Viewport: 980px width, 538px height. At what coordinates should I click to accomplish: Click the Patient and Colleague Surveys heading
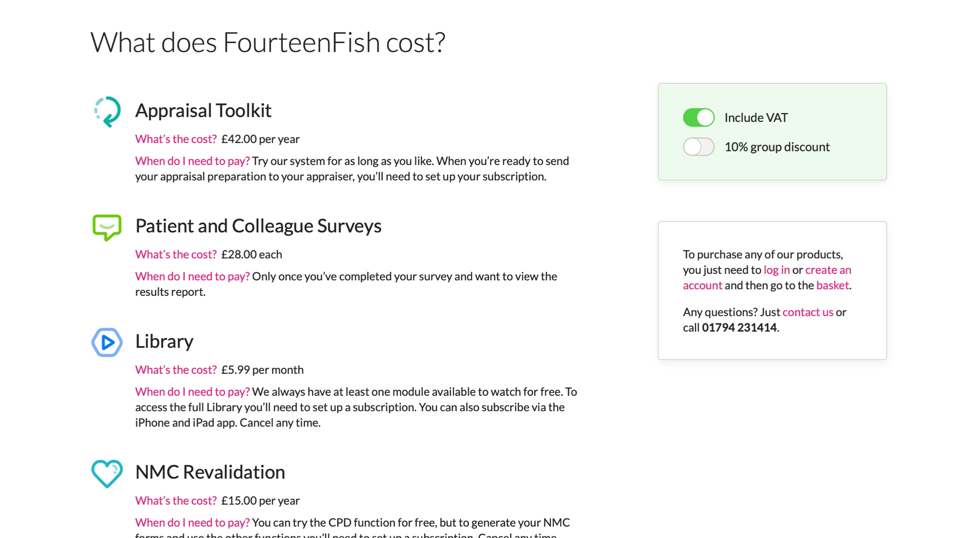point(258,226)
